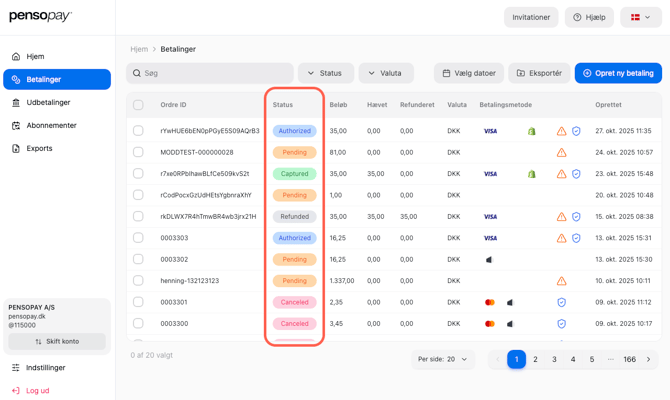Click the Visa logo for order rkDLWX7R4nTmwBR4wb3jrx21H
The image size is (670, 400).
point(490,217)
